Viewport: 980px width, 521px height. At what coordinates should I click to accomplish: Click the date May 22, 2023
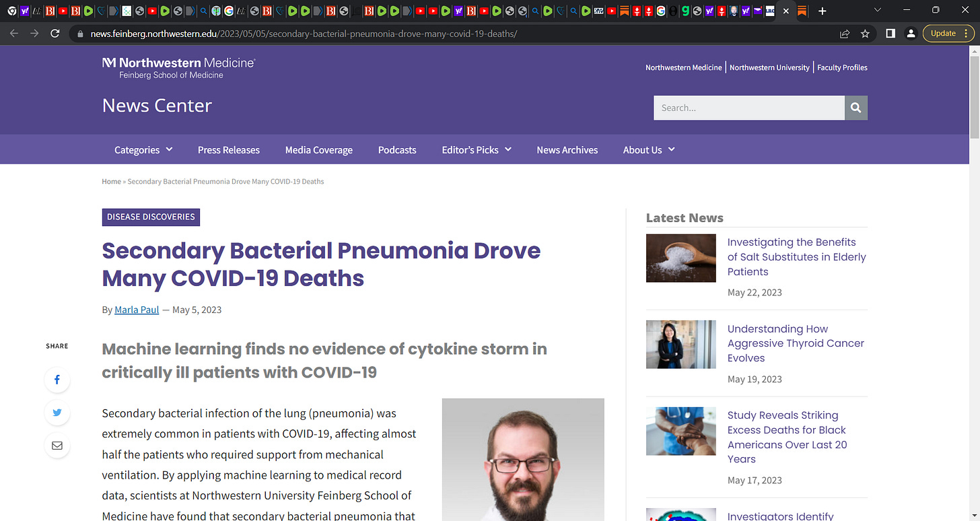(755, 292)
